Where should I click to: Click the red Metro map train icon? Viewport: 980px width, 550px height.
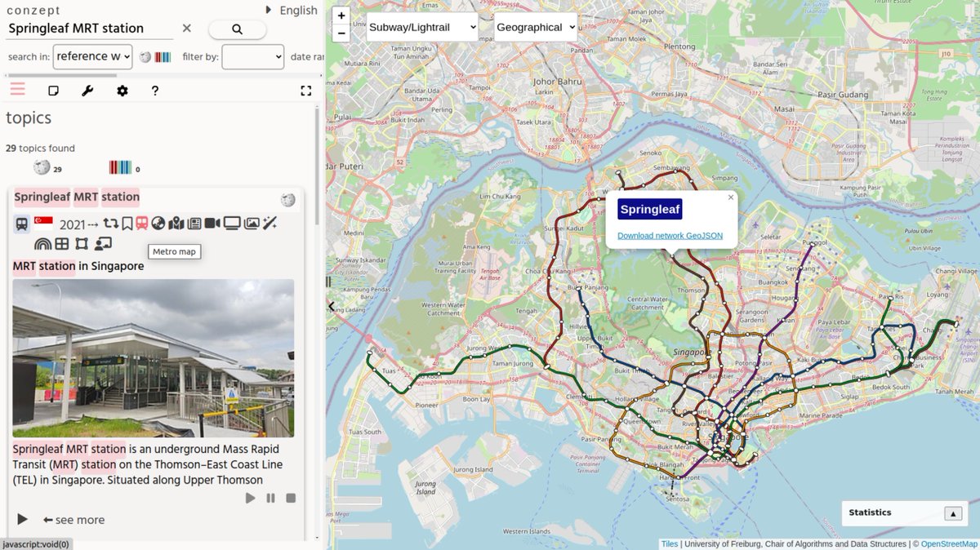(142, 224)
